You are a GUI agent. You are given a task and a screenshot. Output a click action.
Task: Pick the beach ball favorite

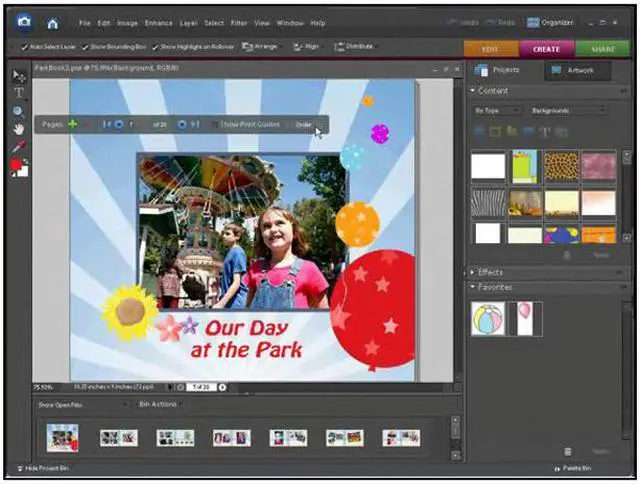coord(488,319)
